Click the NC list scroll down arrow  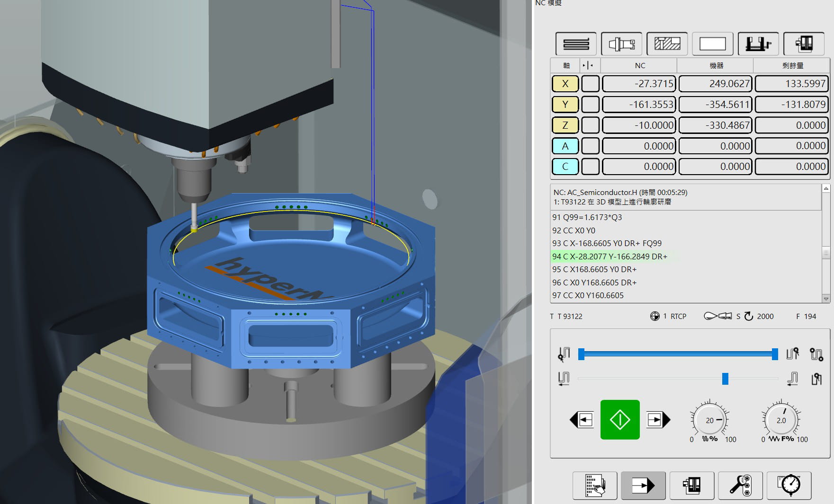click(x=826, y=299)
